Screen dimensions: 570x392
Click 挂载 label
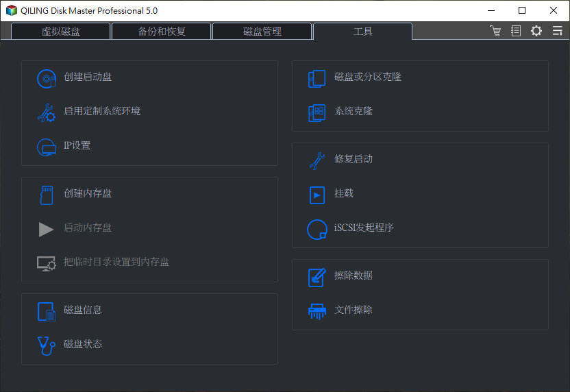[x=344, y=193]
